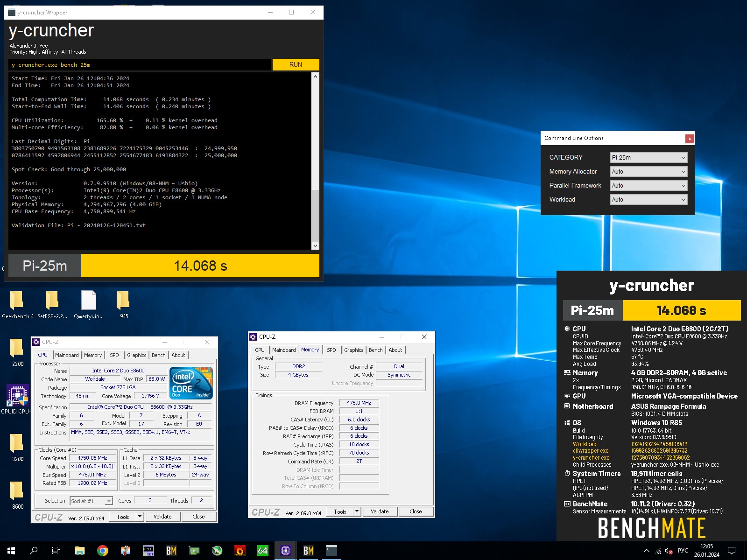Expand the CATEGORY Pi-25m dropdown
Viewport: 747px width, 560px height.
tap(648, 158)
